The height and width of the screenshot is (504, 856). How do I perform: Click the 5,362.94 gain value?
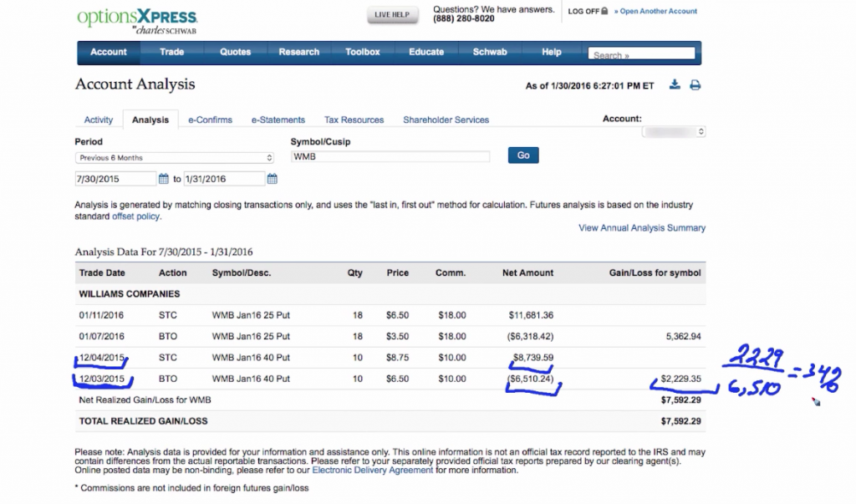click(684, 336)
